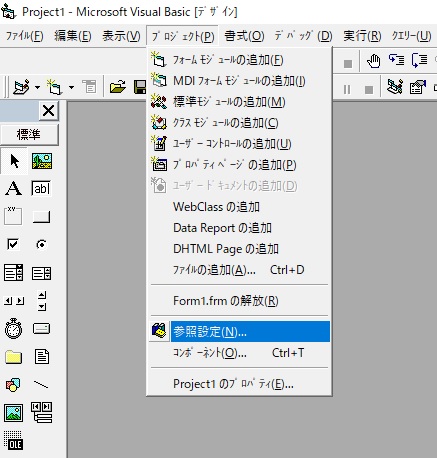The image size is (437, 458).
Task: Select the ListBox control tool
Action: pos(42,273)
